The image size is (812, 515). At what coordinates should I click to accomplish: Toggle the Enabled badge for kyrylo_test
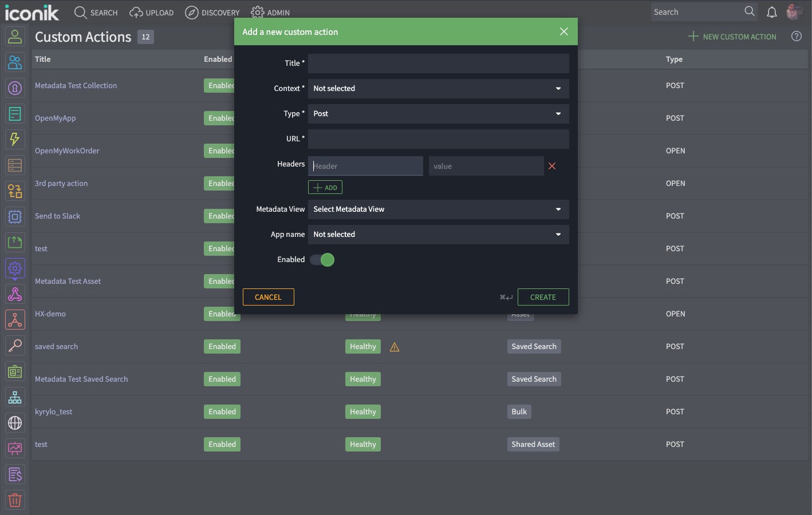222,411
